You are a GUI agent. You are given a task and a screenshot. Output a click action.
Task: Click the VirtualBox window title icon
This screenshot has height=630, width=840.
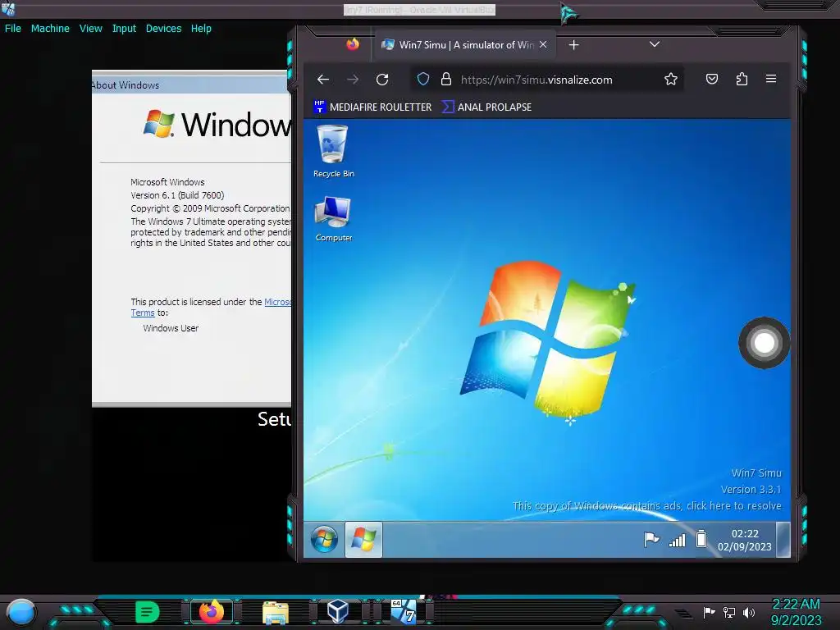[8, 9]
